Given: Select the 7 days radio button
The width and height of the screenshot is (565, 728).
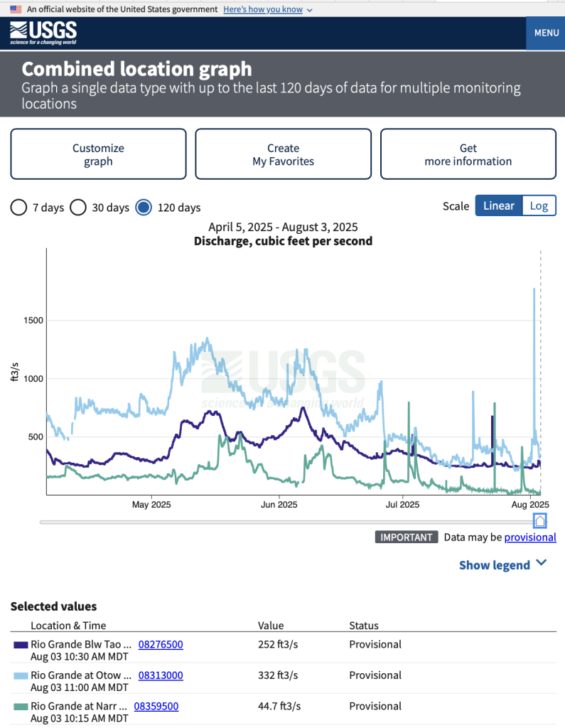Looking at the screenshot, I should click(x=19, y=208).
